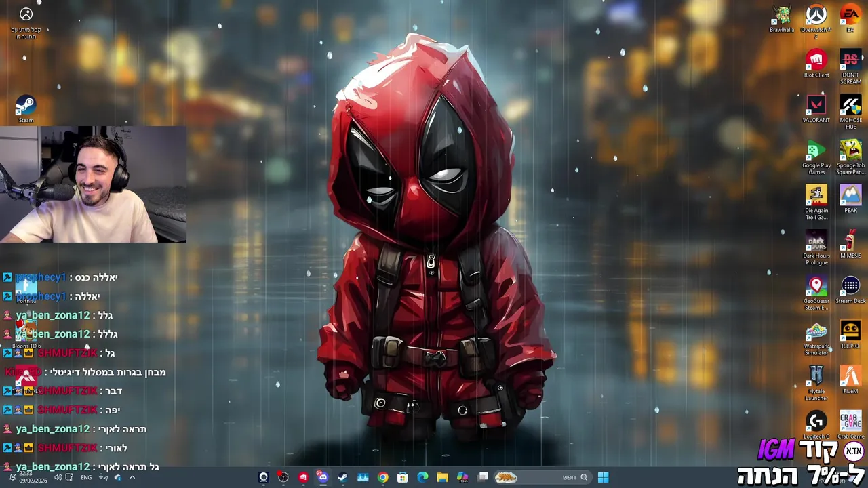868x488 pixels.
Task: Open Task View on the taskbar
Action: click(483, 477)
